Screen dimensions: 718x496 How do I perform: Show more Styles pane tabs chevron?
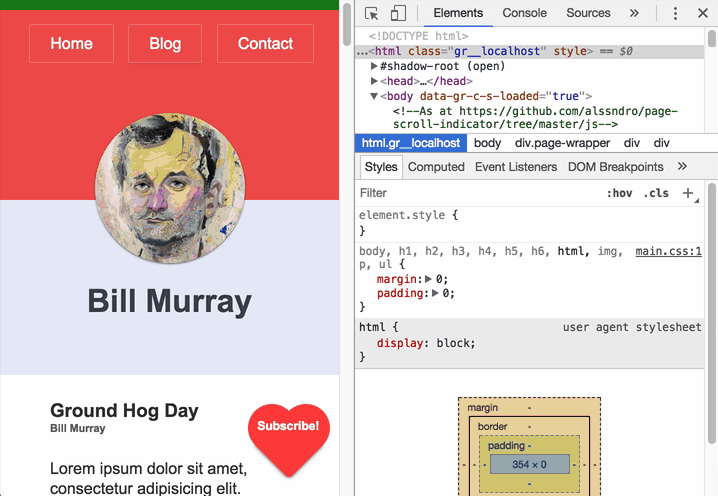pos(682,166)
